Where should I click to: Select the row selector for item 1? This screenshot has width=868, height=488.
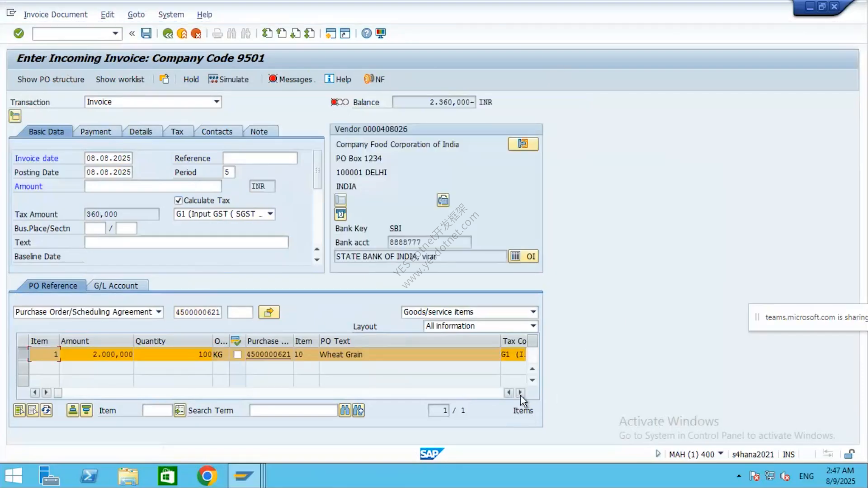23,354
